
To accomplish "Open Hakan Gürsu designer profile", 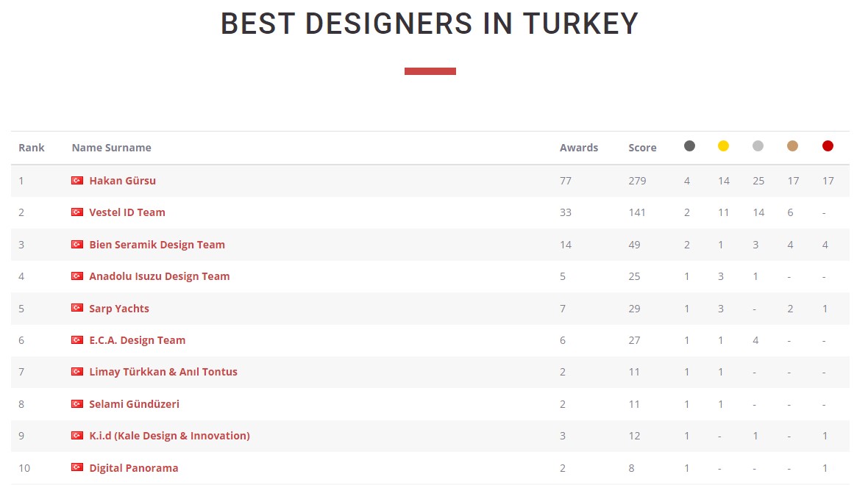I will click(x=122, y=181).
